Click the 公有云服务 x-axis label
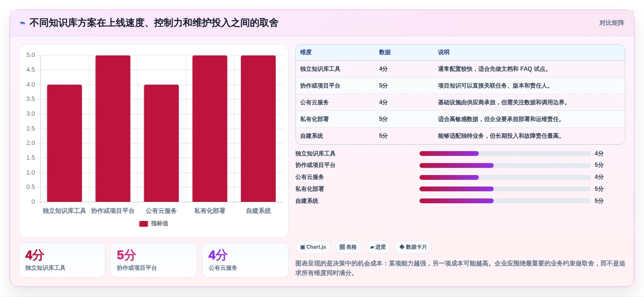The width and height of the screenshot is (644, 297). 161,211
